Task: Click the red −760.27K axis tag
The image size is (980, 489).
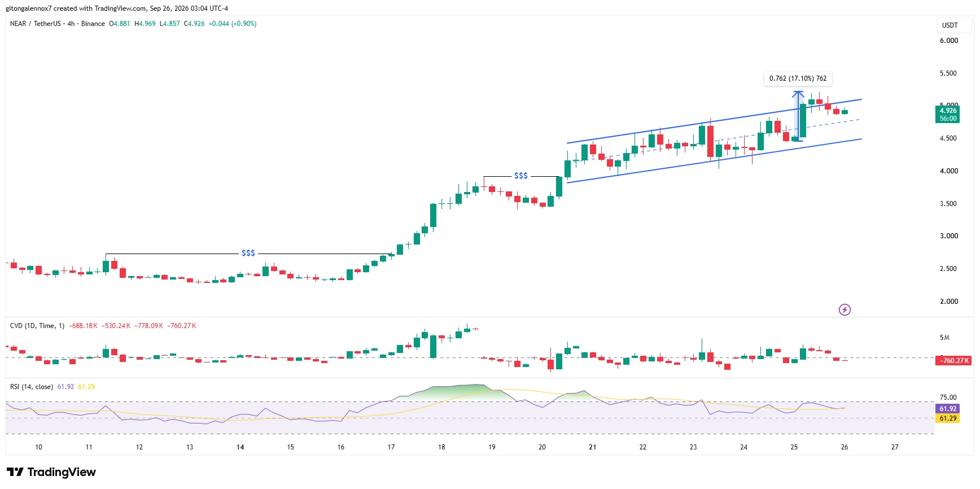Action: coord(954,360)
